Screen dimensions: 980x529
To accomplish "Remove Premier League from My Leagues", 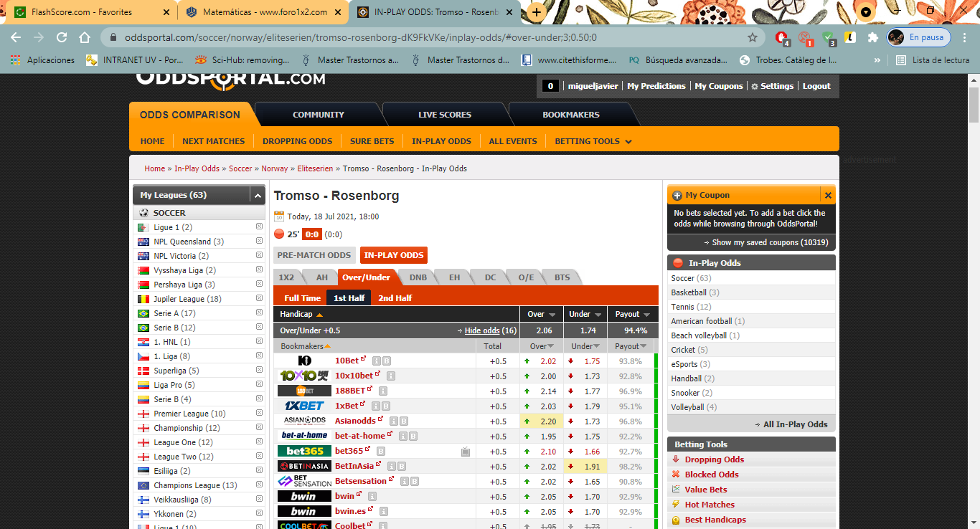I will pyautogui.click(x=259, y=414).
